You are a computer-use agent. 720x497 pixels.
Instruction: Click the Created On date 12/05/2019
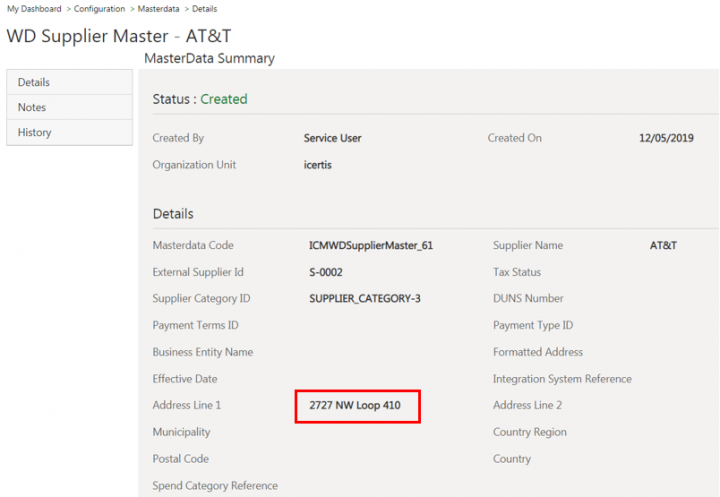point(666,138)
